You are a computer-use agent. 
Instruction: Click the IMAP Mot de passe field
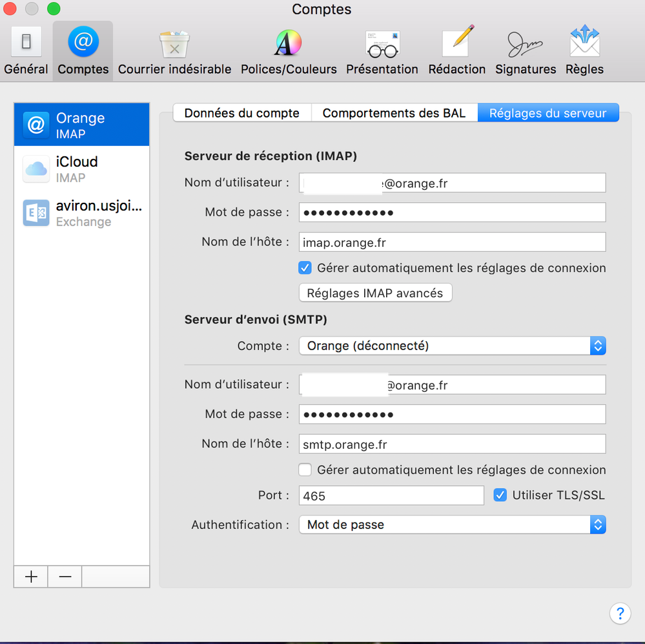(452, 213)
